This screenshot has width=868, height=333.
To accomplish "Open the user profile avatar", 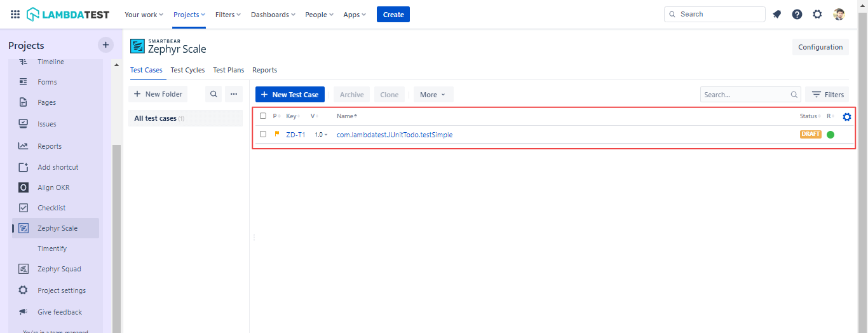I will coord(839,14).
